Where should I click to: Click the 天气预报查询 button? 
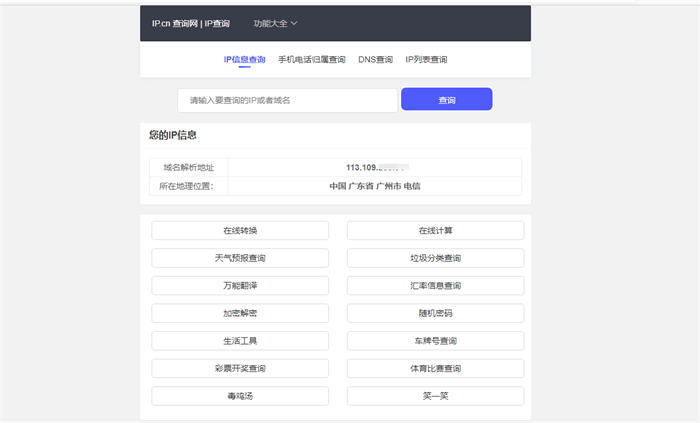click(x=240, y=258)
